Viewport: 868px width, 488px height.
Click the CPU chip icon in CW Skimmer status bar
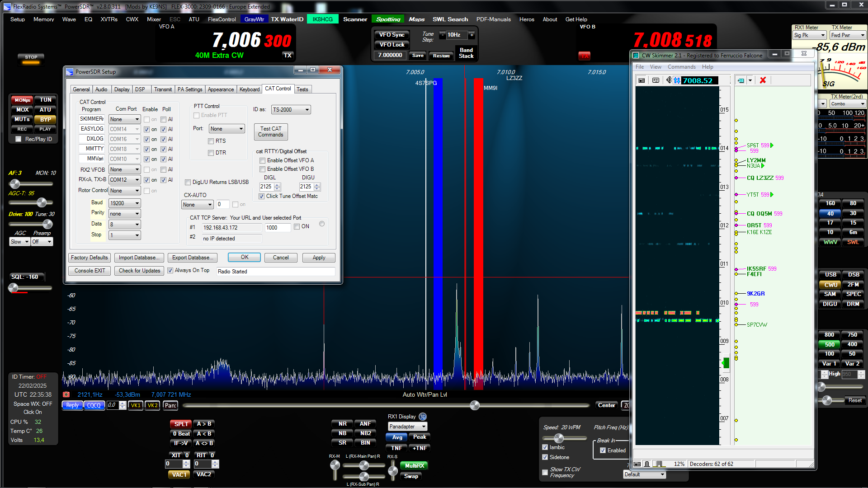659,464
